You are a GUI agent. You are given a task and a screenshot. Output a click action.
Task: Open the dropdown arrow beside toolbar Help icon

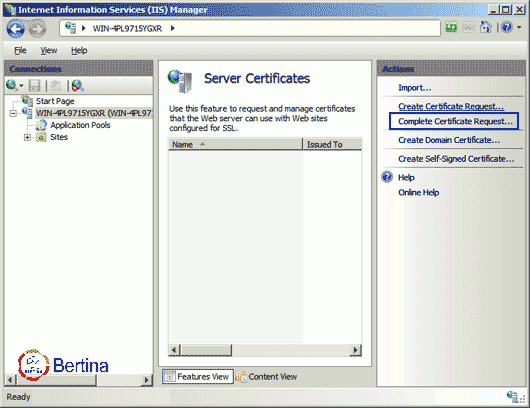519,27
